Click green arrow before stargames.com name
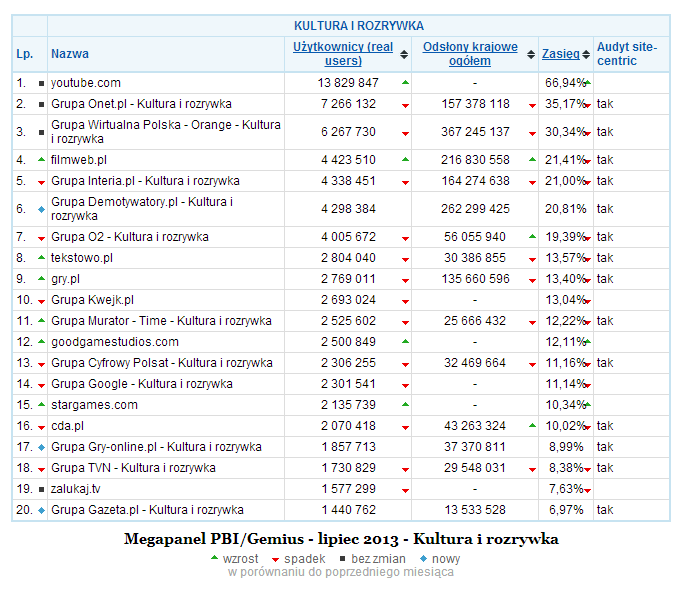The width and height of the screenshot is (683, 592). coord(41,404)
